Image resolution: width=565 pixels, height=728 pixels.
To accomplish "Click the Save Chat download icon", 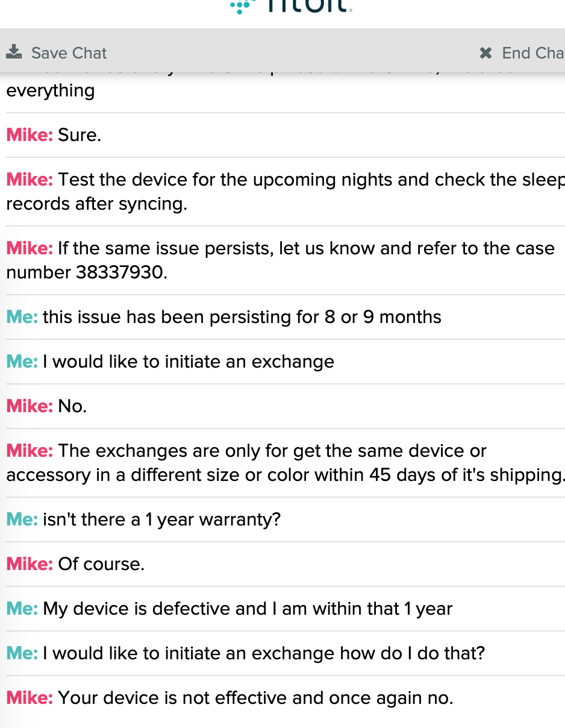I will click(14, 52).
